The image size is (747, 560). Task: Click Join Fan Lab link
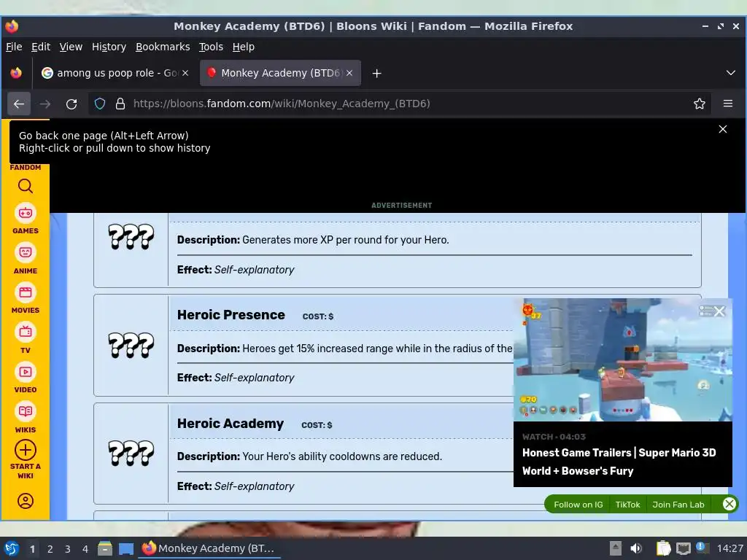pyautogui.click(x=678, y=505)
